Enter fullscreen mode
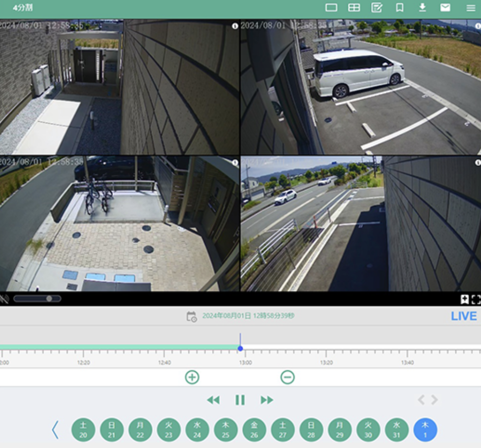The height and width of the screenshot is (448, 481). point(476,299)
